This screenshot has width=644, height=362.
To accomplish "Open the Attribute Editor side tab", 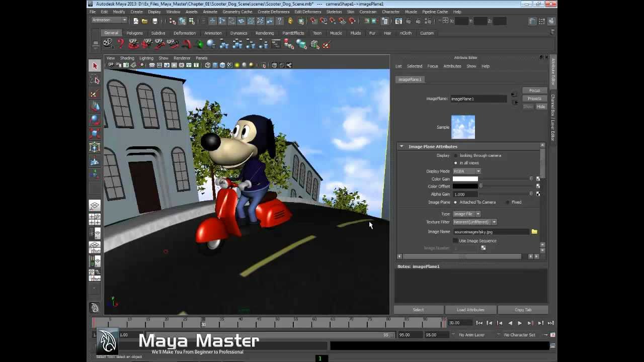I will tap(553, 72).
